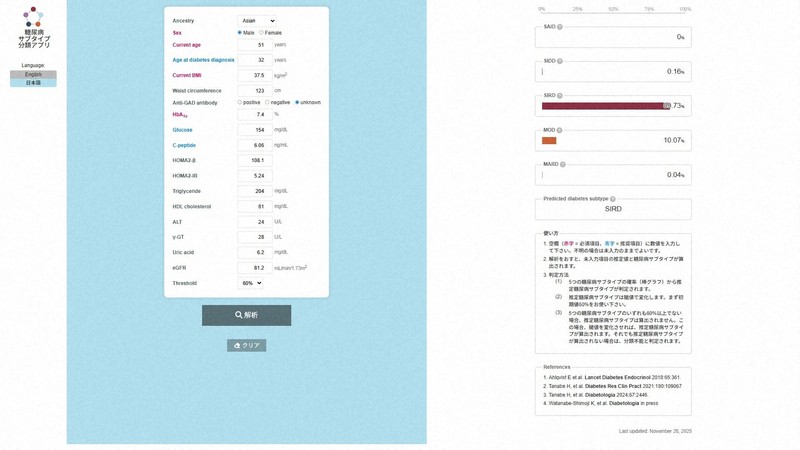Show the SIRD info tooltip icon
The image size is (800, 450).
560,95
